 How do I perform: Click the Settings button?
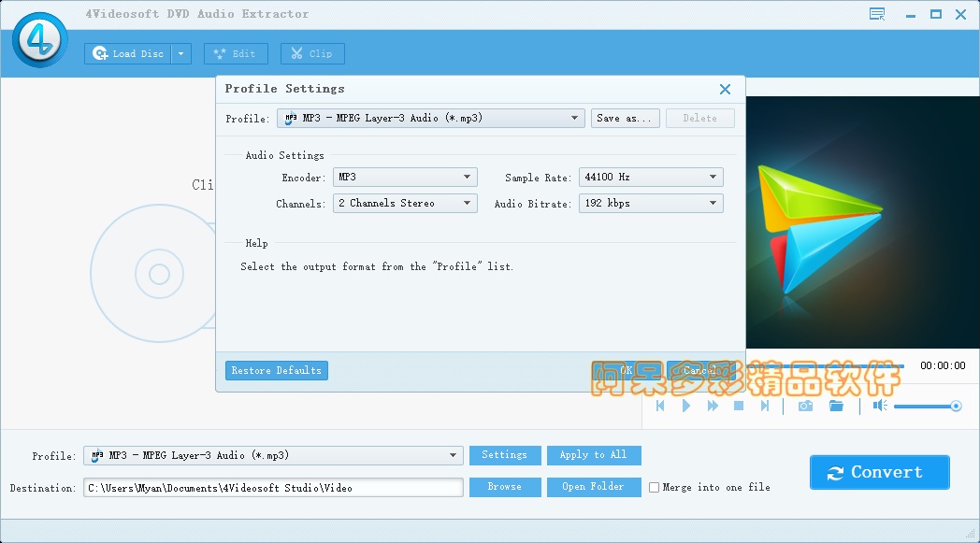[x=504, y=455]
